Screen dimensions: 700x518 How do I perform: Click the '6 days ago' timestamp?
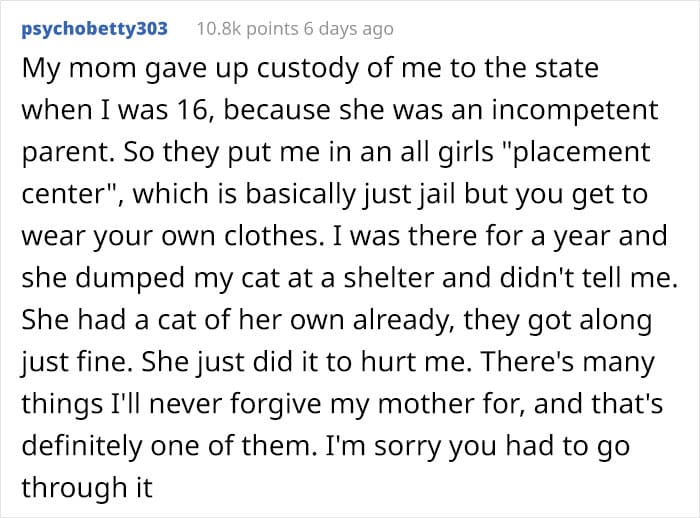349,29
